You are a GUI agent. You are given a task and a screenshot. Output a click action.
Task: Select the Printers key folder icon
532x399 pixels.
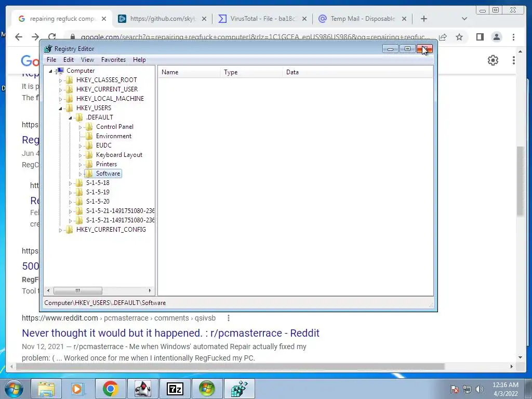(x=89, y=164)
